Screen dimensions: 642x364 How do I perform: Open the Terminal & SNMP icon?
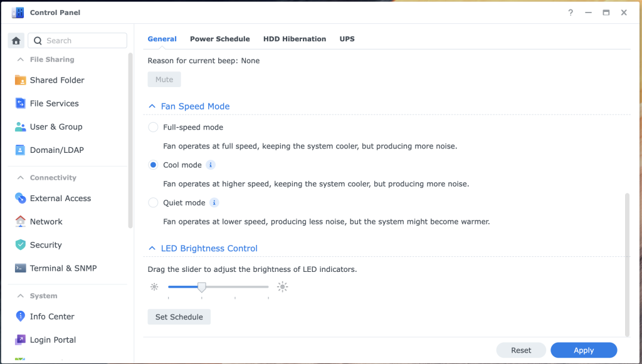(x=20, y=268)
